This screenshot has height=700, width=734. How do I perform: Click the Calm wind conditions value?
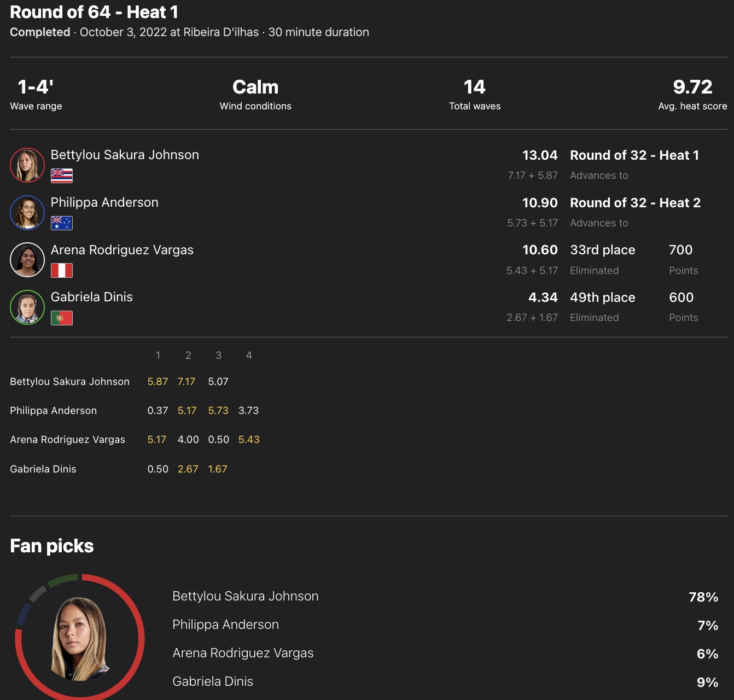(x=255, y=87)
